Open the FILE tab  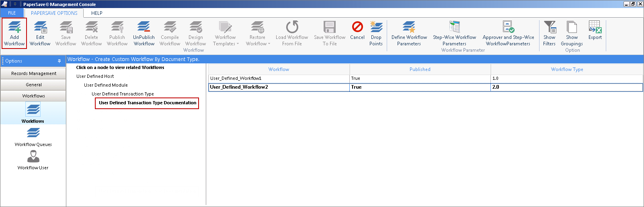[12, 13]
